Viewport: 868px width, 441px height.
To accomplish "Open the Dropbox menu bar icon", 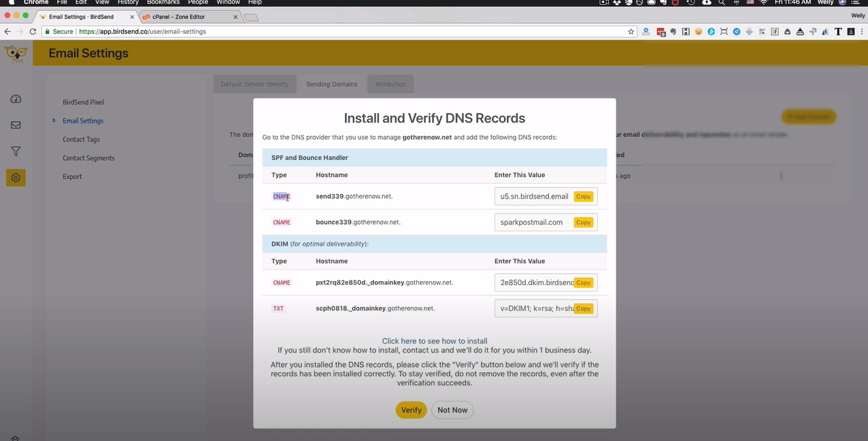I will coord(617,3).
